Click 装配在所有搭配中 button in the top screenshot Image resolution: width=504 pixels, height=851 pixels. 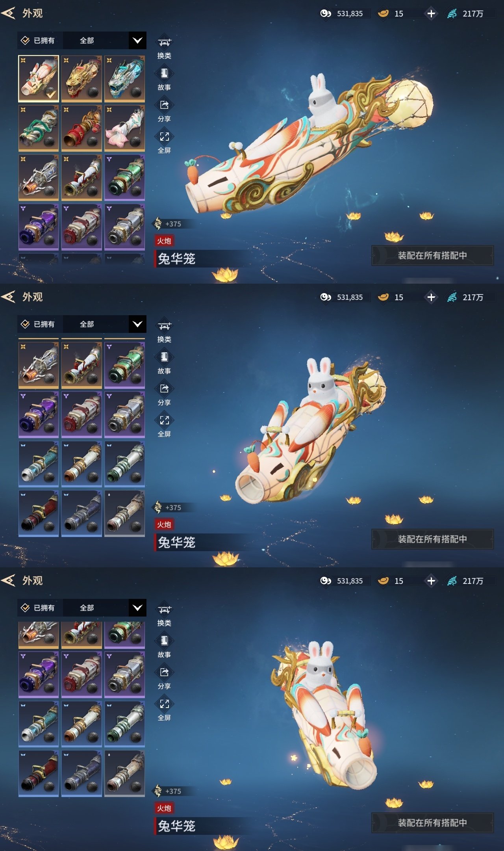(x=432, y=255)
